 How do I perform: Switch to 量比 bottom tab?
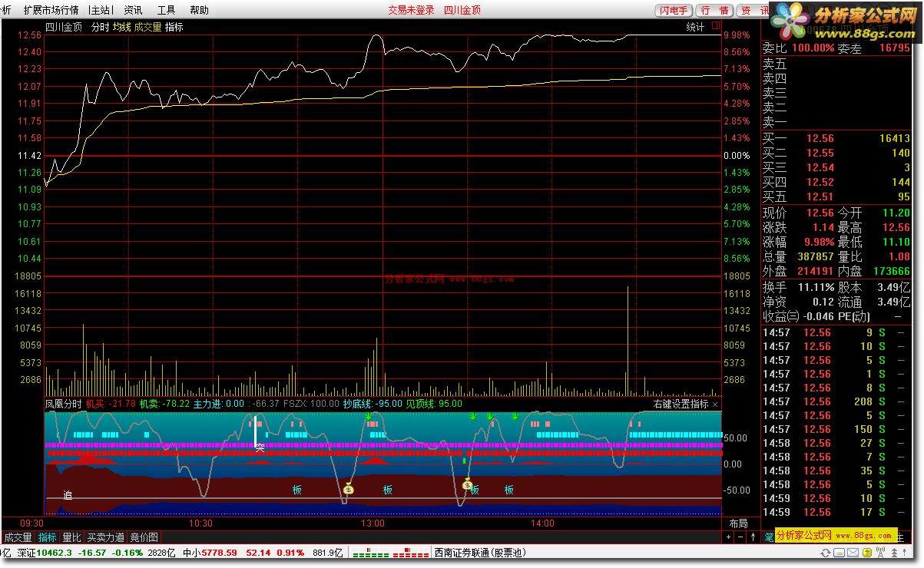pyautogui.click(x=71, y=537)
